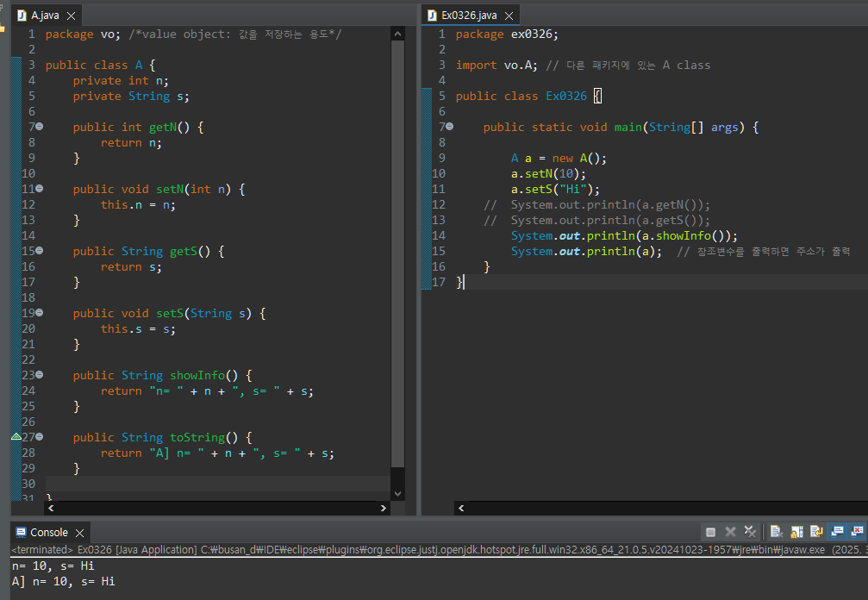Click commented println(a.getS()) line
The height and width of the screenshot is (600, 868).
point(596,221)
